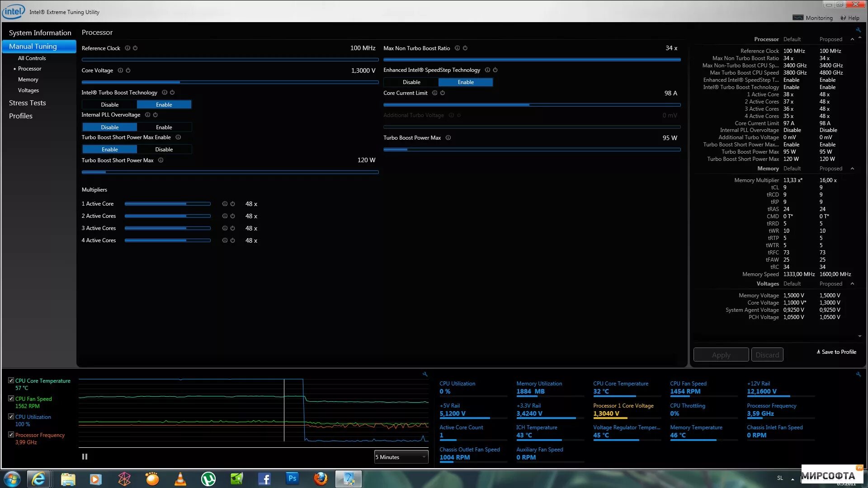This screenshot has width=868, height=488.
Task: Open Memory tuning page
Action: 28,80
